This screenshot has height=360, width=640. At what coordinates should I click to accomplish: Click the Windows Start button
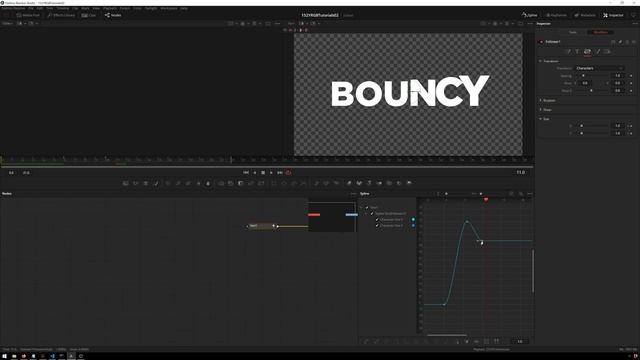(4, 356)
